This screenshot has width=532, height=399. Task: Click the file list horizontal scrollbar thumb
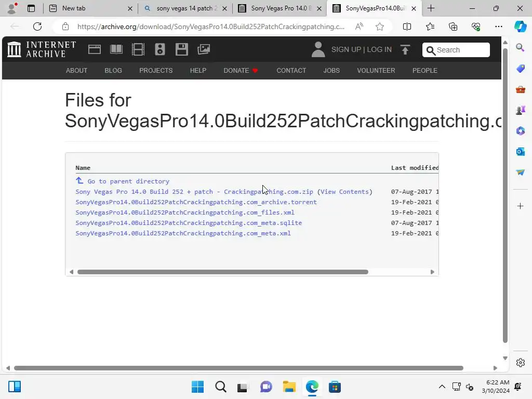(x=222, y=272)
